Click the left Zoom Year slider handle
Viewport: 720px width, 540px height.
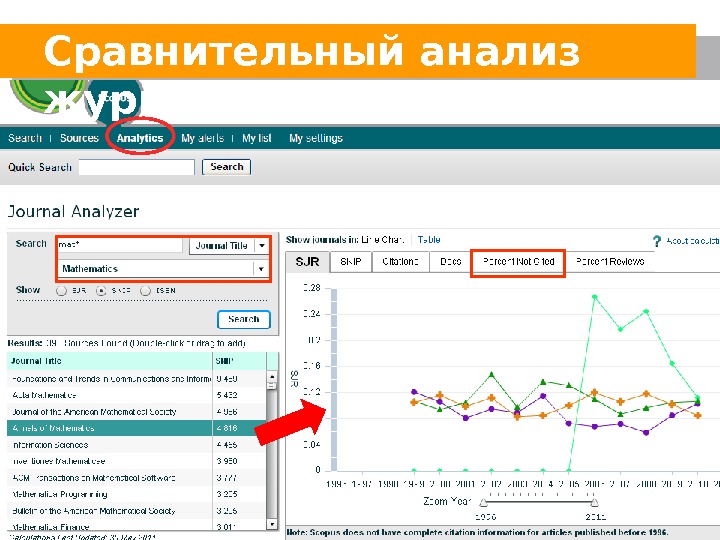click(484, 502)
